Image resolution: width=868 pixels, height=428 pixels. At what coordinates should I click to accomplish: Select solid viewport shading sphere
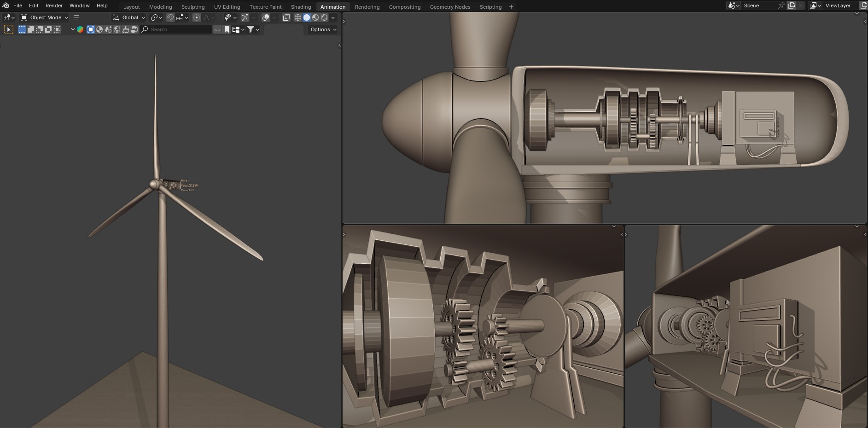(x=307, y=17)
